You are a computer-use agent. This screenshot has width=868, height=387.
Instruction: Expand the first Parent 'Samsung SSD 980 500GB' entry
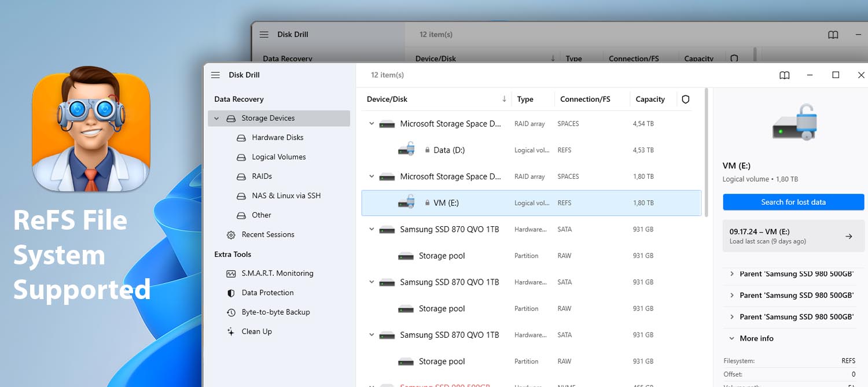[x=731, y=274]
